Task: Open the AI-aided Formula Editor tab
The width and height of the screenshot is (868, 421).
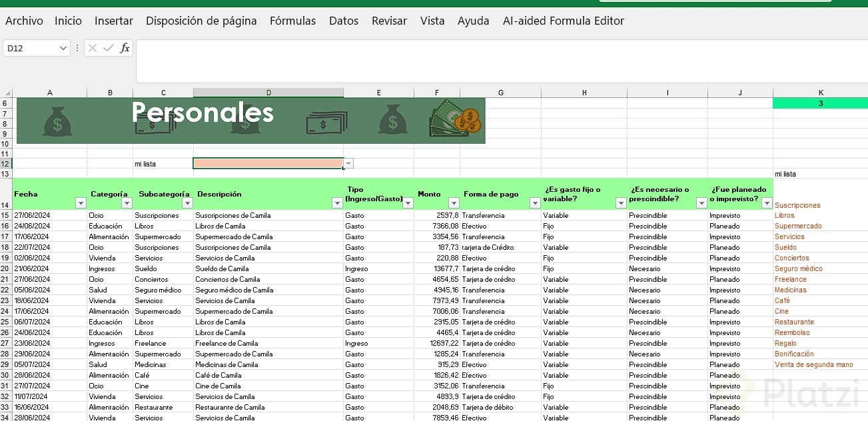Action: tap(563, 21)
